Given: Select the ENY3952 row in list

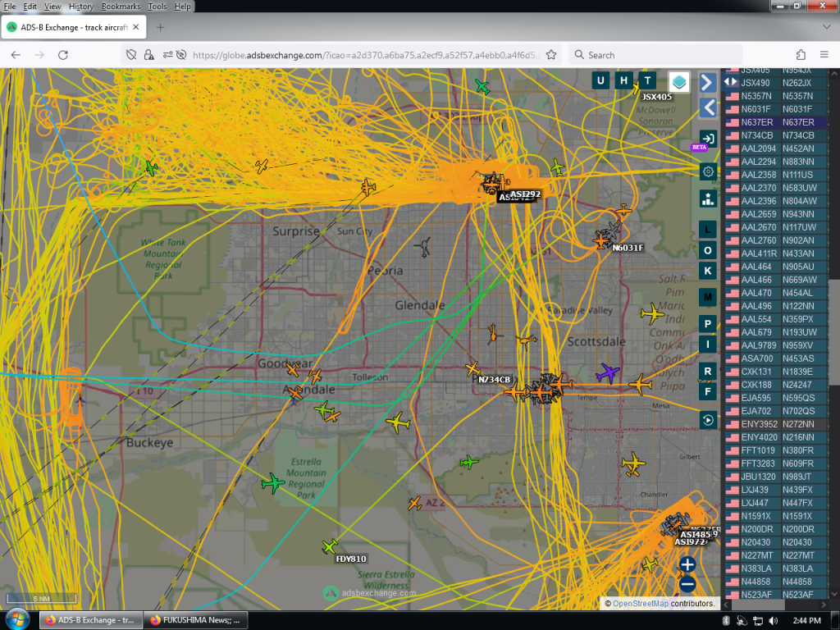Looking at the screenshot, I should [776, 424].
